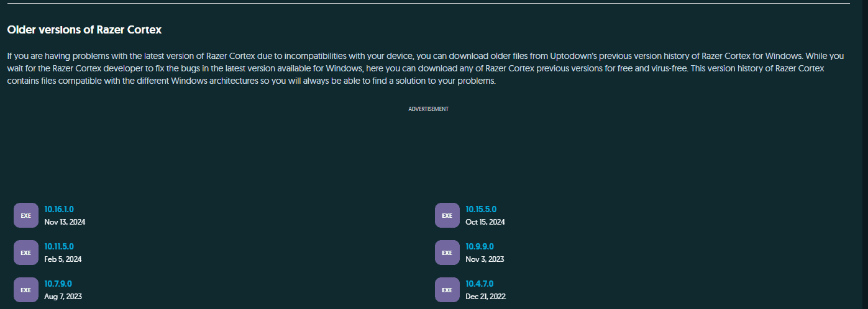Click the date Feb 5, 2024
868x309 pixels.
tap(63, 259)
